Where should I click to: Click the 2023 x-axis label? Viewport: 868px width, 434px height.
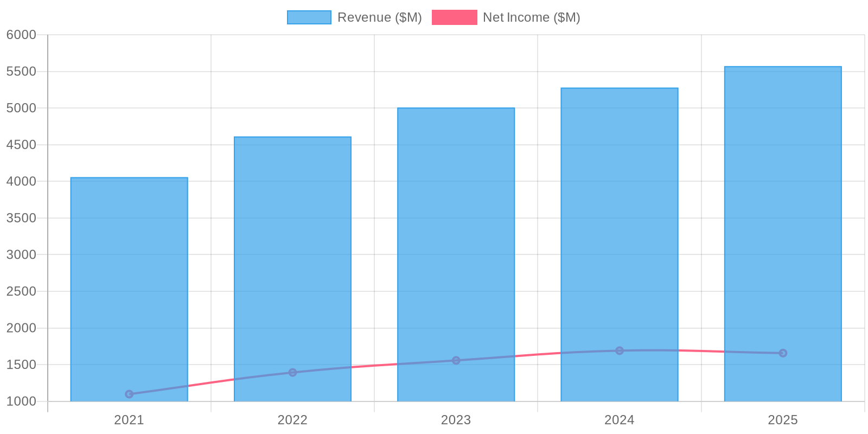point(456,420)
